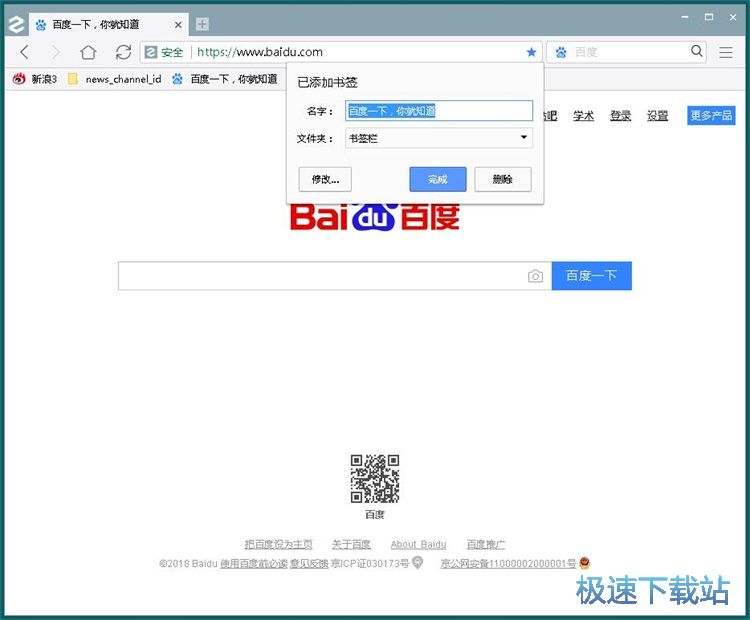Click the secure site badge
This screenshot has width=750, height=620.
[164, 52]
